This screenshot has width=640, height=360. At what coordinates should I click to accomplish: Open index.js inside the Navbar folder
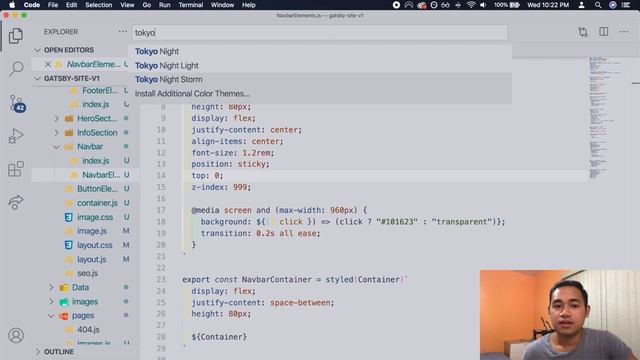click(x=96, y=161)
